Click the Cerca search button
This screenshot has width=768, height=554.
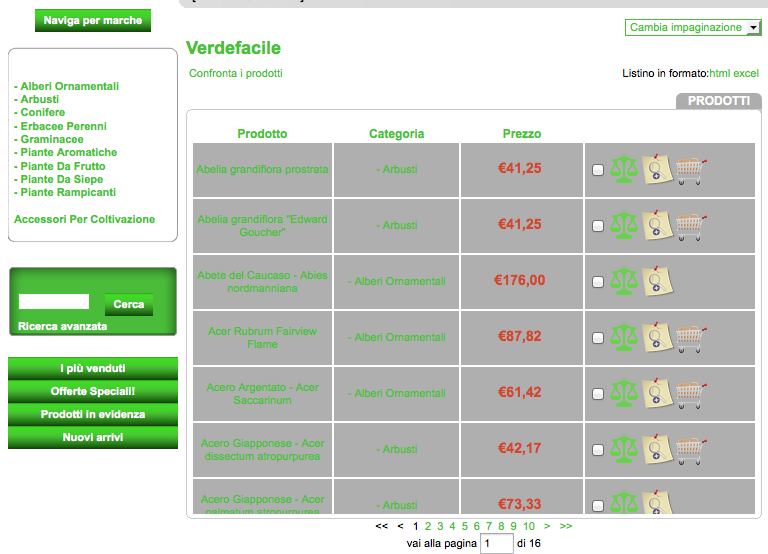click(129, 304)
